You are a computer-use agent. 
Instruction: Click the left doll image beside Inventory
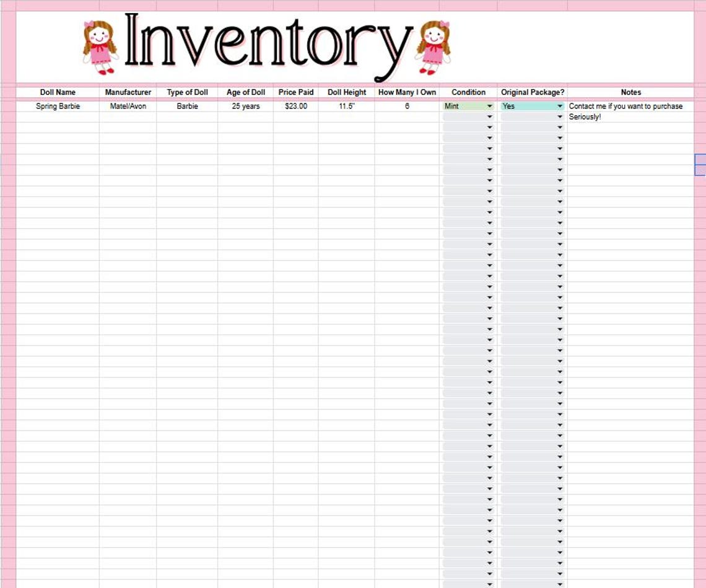coord(100,47)
